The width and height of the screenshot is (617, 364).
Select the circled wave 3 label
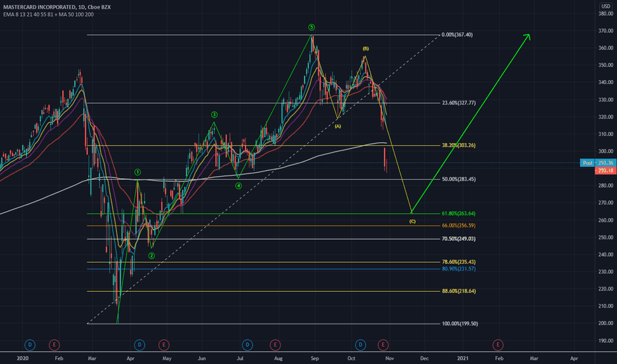point(214,114)
